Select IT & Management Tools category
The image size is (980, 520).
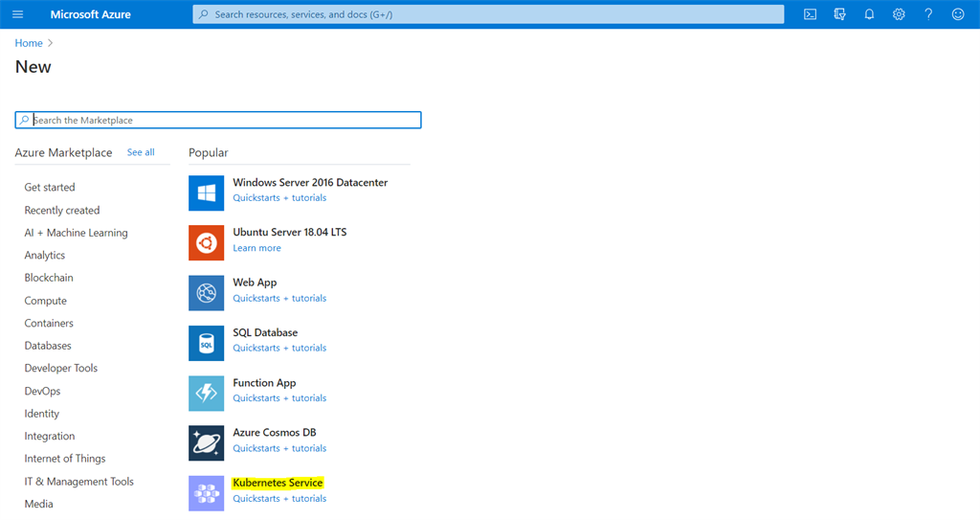[x=78, y=481]
